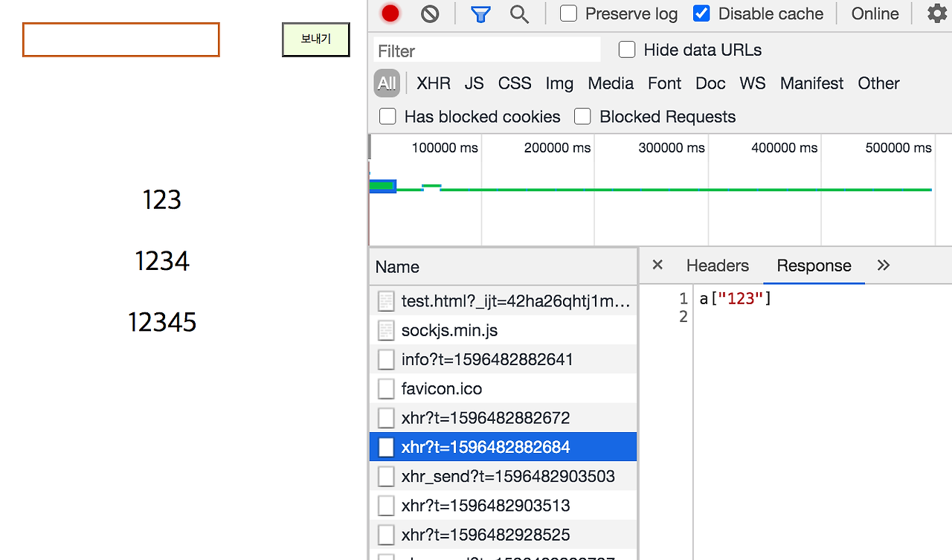Open the Online throttling dropdown
The image size is (952, 560).
tap(875, 13)
